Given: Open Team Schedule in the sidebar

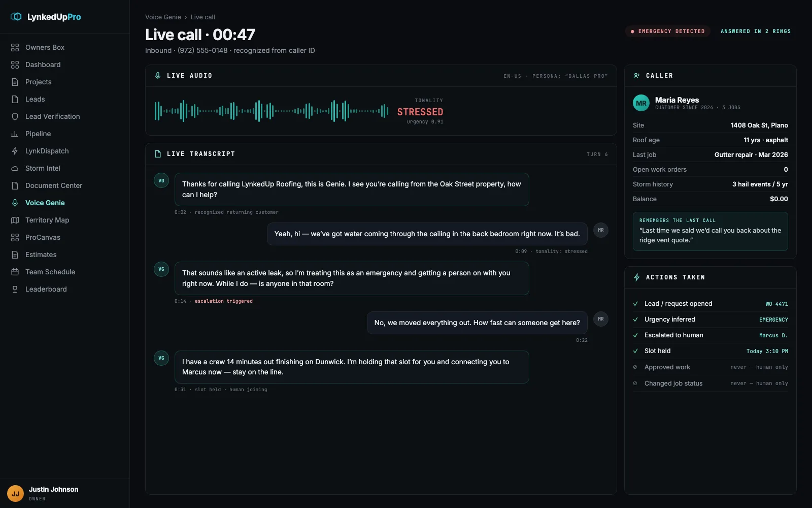Looking at the screenshot, I should [x=65, y=272].
